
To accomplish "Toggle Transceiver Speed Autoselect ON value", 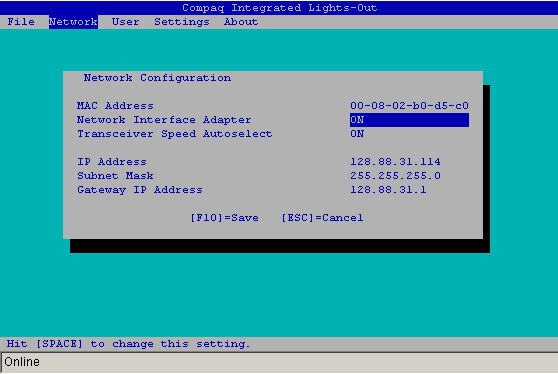I will pos(357,134).
